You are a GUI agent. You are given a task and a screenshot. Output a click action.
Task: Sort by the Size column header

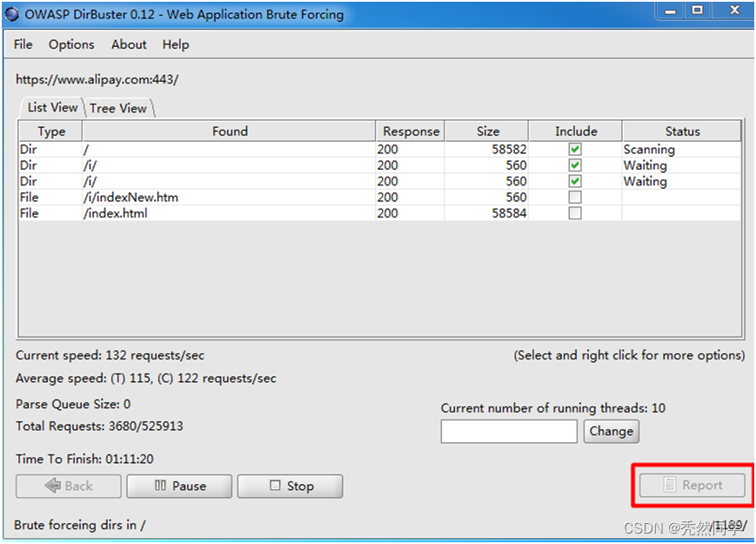pos(487,131)
